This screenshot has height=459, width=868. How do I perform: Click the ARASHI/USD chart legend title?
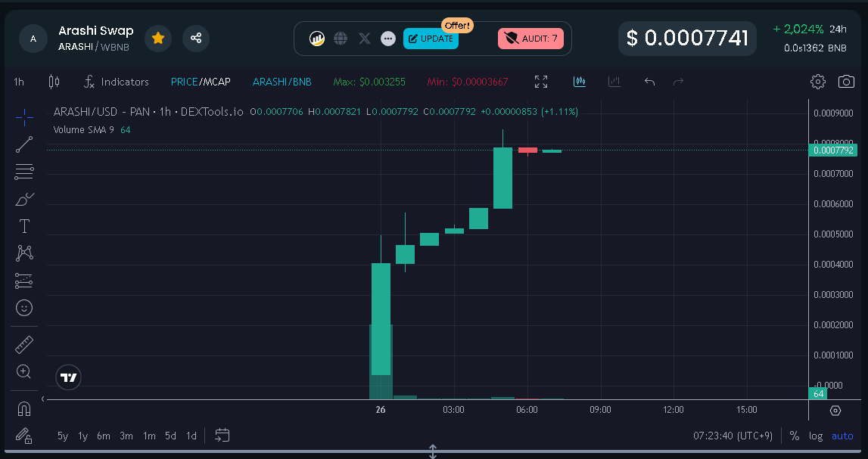148,112
